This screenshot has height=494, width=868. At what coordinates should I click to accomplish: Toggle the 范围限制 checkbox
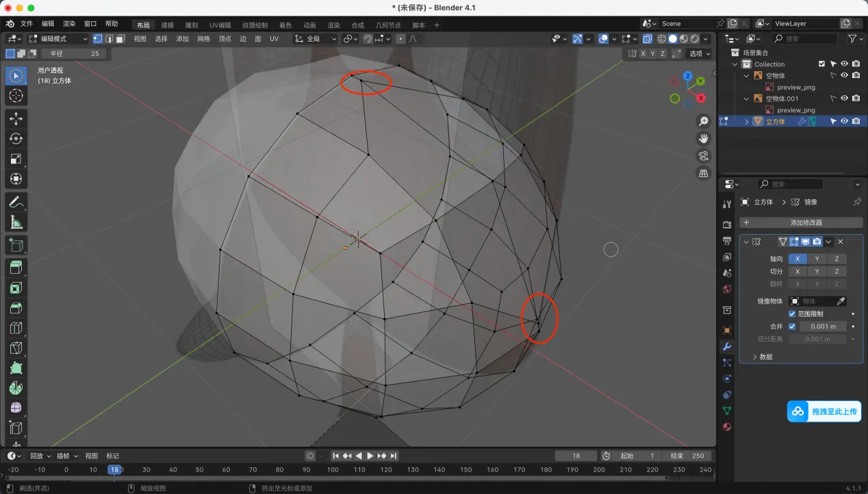pyautogui.click(x=792, y=313)
